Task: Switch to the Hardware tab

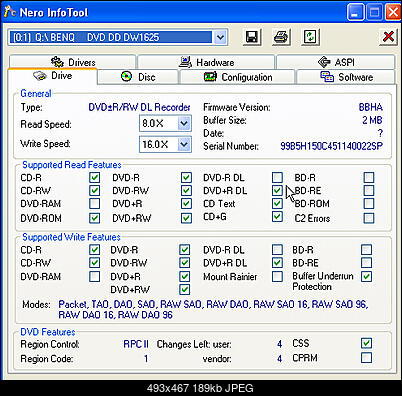Action: coord(206,62)
